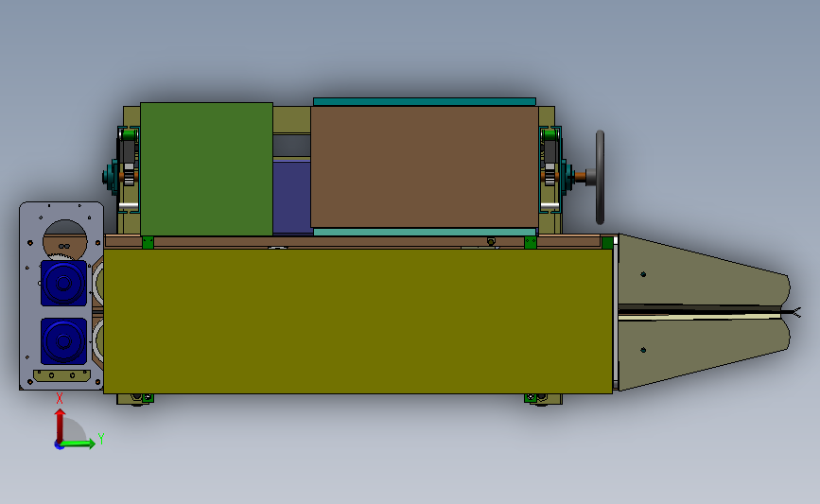Click the screw on the lower tapered plate
Viewport: 820px width, 504px height.
[643, 350]
